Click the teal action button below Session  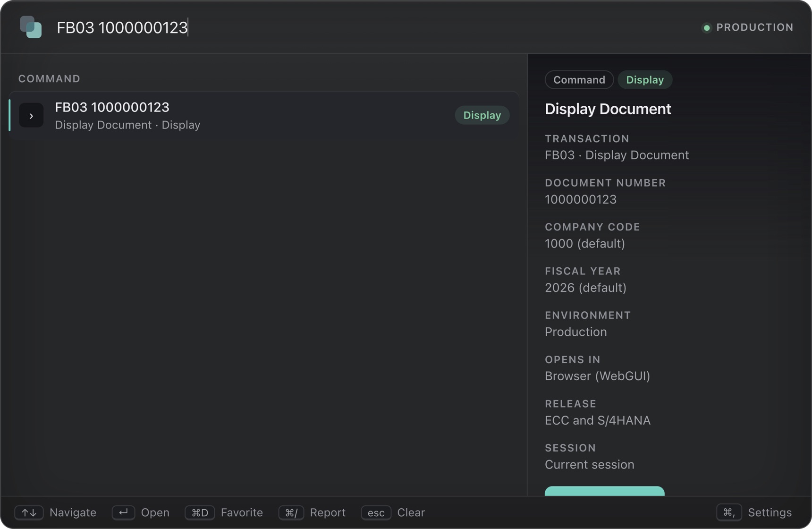click(605, 491)
